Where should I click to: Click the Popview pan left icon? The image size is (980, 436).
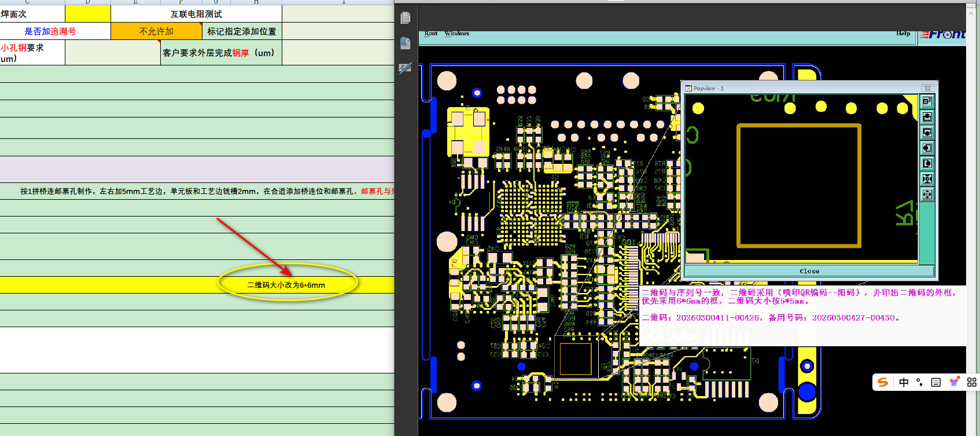click(927, 148)
